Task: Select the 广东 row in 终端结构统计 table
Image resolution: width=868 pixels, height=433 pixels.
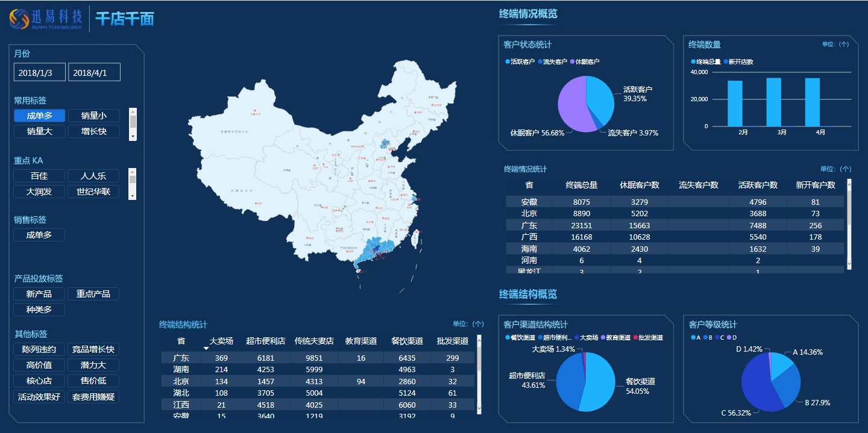Action: click(x=318, y=358)
